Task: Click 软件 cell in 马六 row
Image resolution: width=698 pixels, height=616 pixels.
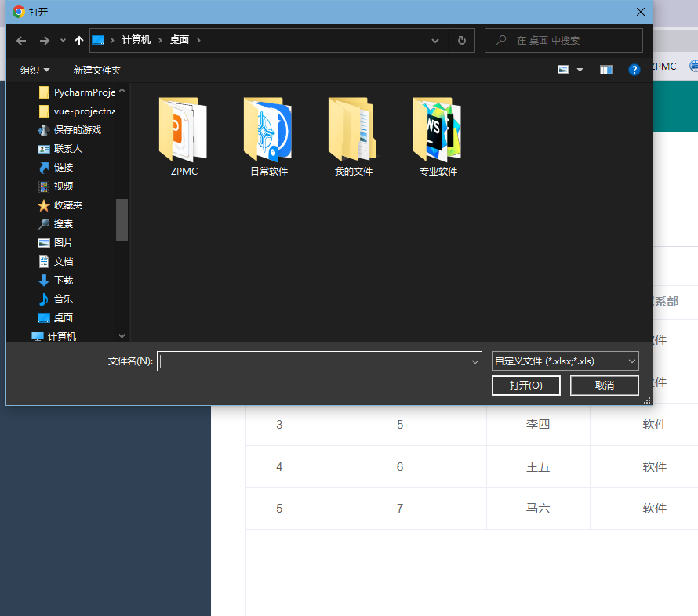Action: (654, 509)
